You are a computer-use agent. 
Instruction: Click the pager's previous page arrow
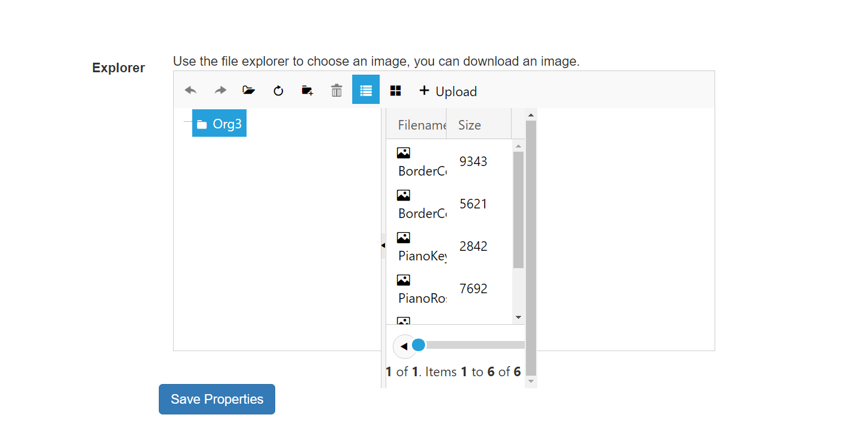tap(404, 346)
